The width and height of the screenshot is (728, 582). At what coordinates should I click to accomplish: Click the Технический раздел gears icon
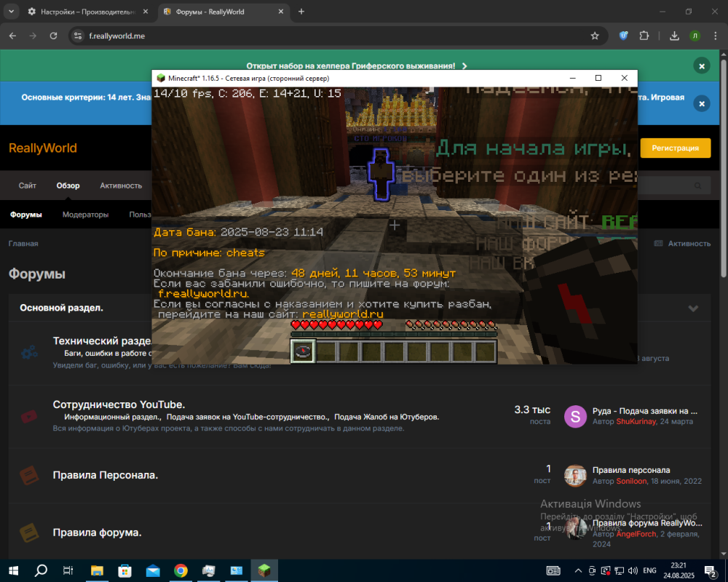(29, 353)
